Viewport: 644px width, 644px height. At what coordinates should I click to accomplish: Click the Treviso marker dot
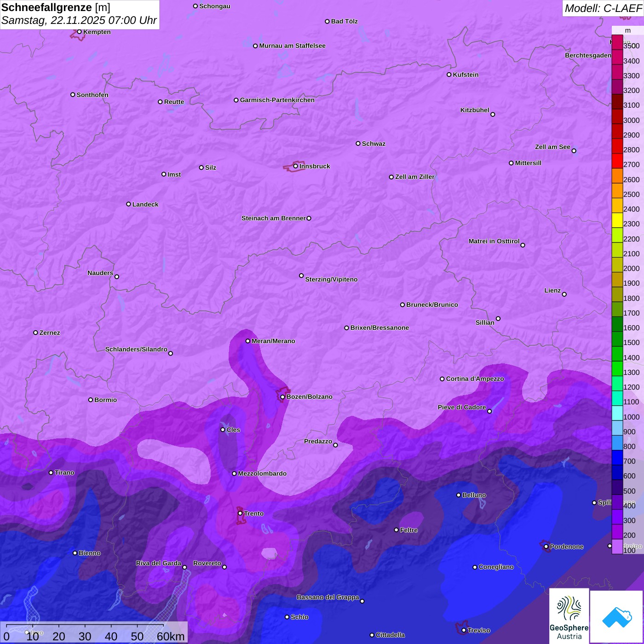click(x=464, y=630)
